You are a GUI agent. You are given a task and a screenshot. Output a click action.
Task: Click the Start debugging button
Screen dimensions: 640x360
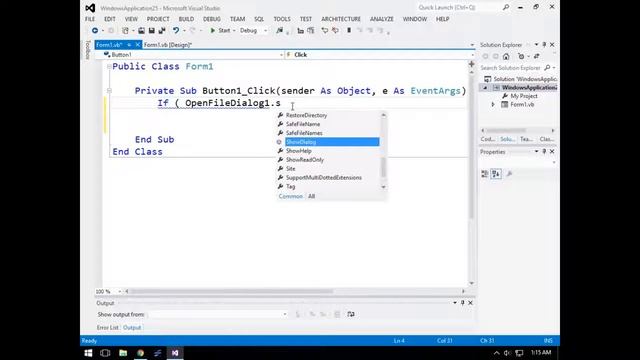[220, 31]
